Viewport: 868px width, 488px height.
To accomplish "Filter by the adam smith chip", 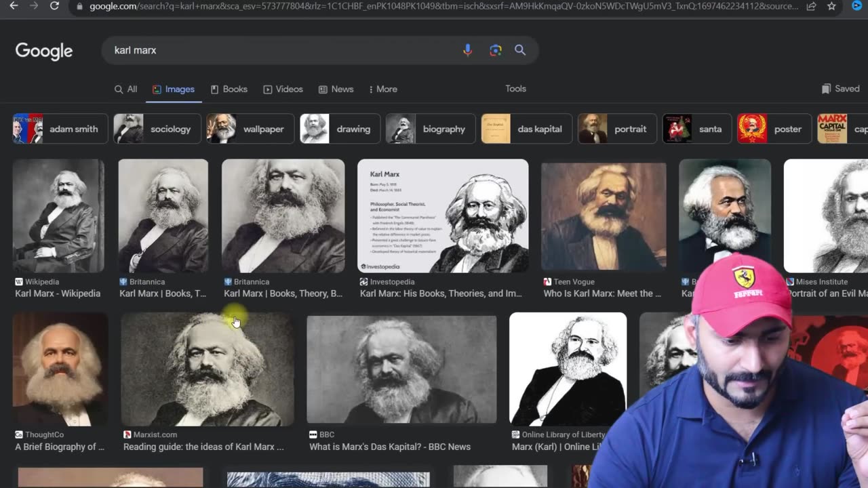I will point(60,129).
